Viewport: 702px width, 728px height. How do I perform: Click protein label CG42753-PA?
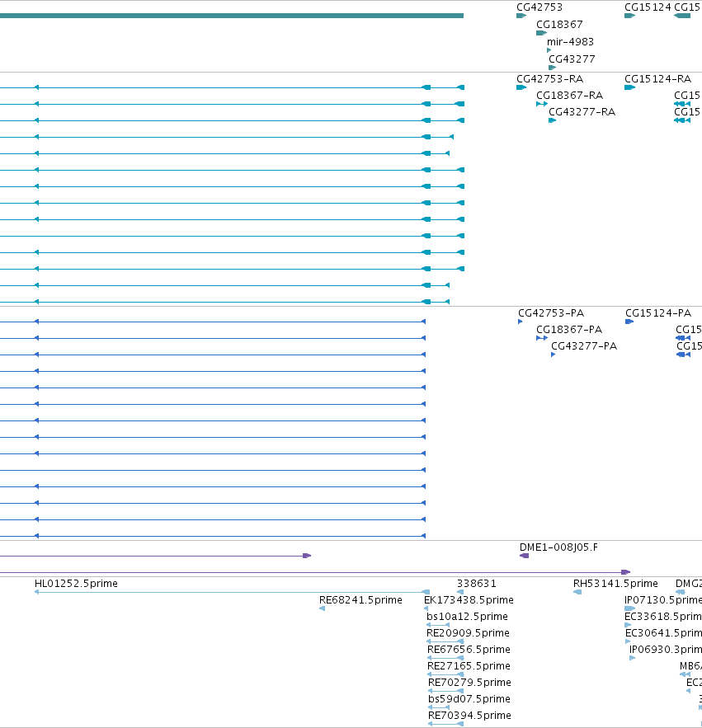(551, 313)
